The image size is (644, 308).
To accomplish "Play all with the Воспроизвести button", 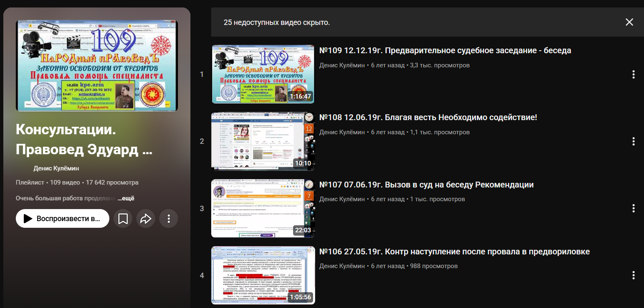I will point(62,219).
